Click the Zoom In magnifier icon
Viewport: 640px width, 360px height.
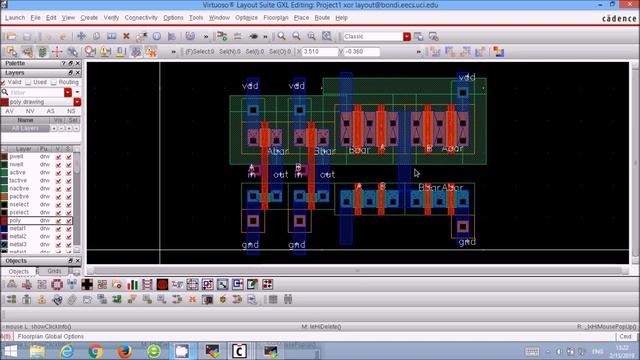tap(281, 36)
